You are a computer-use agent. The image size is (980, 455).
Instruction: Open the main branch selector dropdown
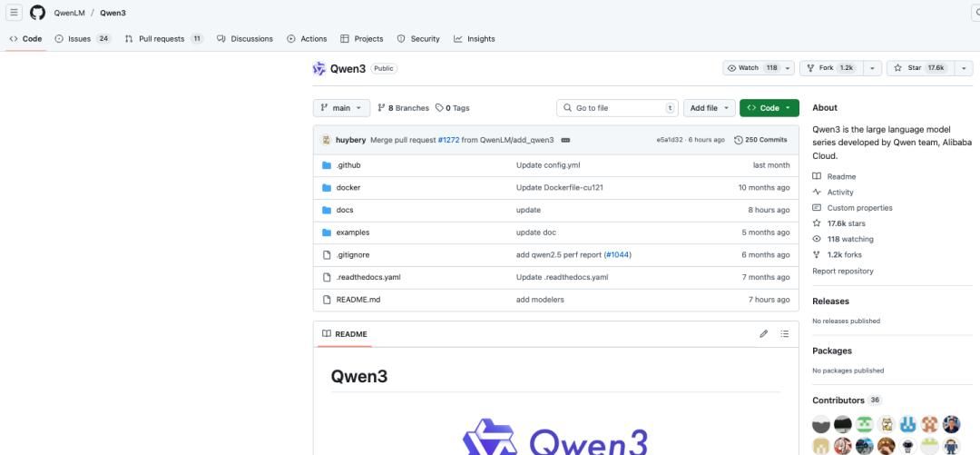pyautogui.click(x=341, y=108)
